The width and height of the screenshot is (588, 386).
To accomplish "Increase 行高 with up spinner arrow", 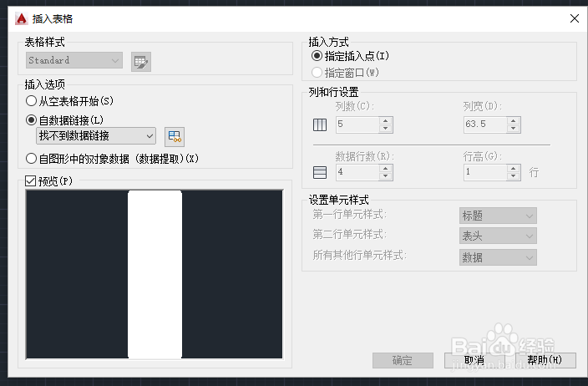I will [514, 169].
